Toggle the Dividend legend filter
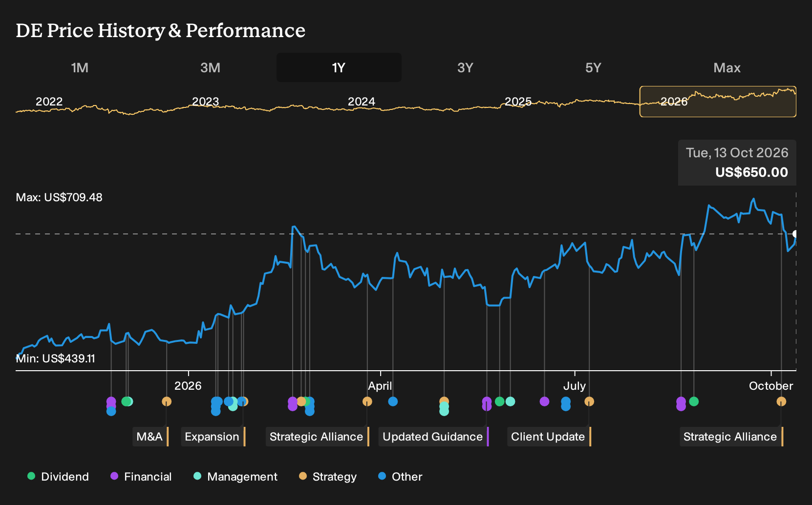The height and width of the screenshot is (505, 812). [58, 477]
